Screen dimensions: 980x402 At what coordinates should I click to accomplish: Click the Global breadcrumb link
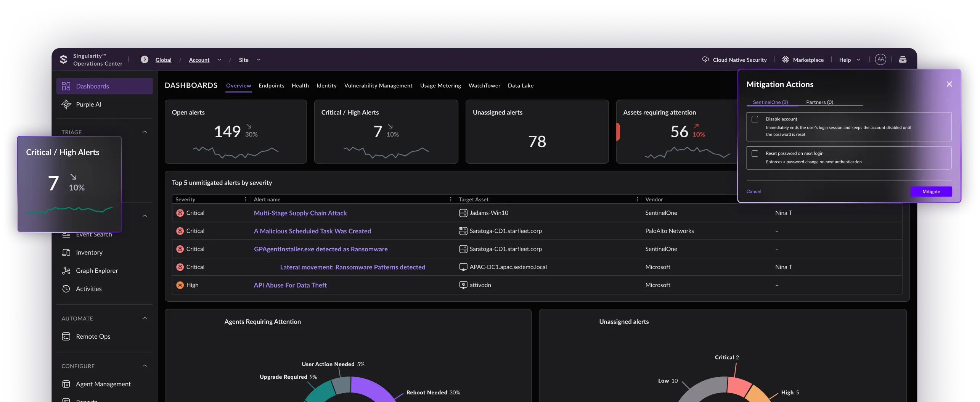pyautogui.click(x=163, y=60)
